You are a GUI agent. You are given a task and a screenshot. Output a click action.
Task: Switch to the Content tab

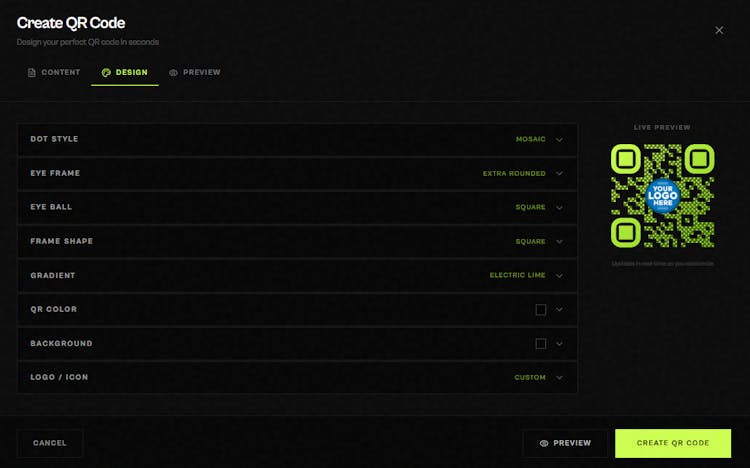(x=54, y=72)
